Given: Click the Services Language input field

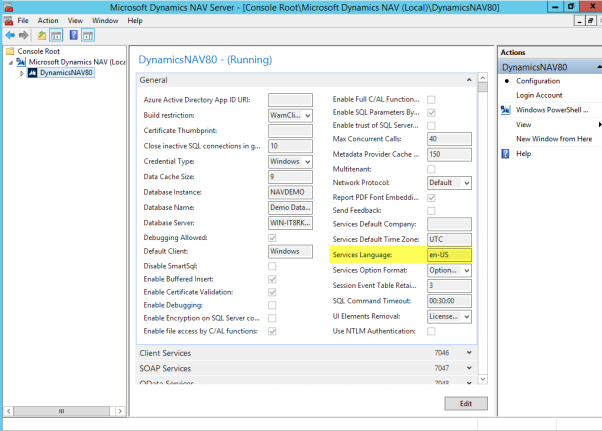Looking at the screenshot, I should click(449, 255).
